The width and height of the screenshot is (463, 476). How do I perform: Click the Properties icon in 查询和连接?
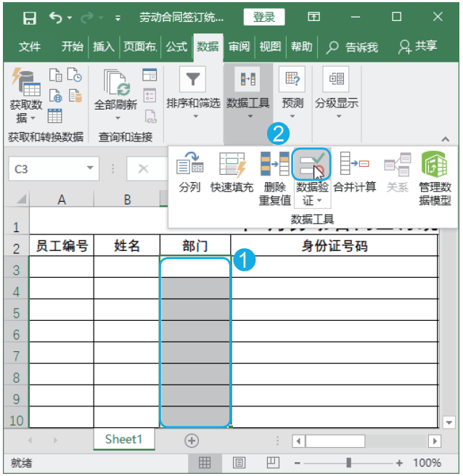click(149, 95)
